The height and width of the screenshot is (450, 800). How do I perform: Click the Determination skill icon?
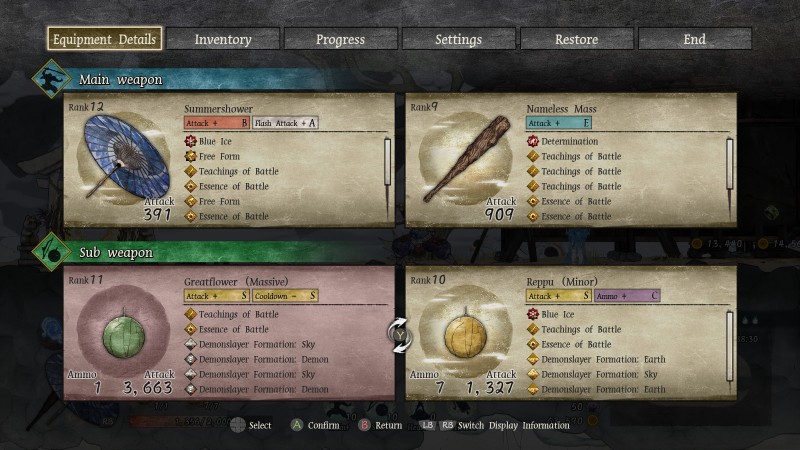point(533,141)
